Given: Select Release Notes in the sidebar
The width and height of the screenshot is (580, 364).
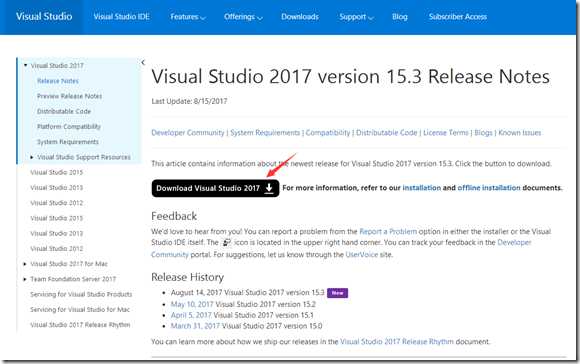Looking at the screenshot, I should pyautogui.click(x=58, y=81).
